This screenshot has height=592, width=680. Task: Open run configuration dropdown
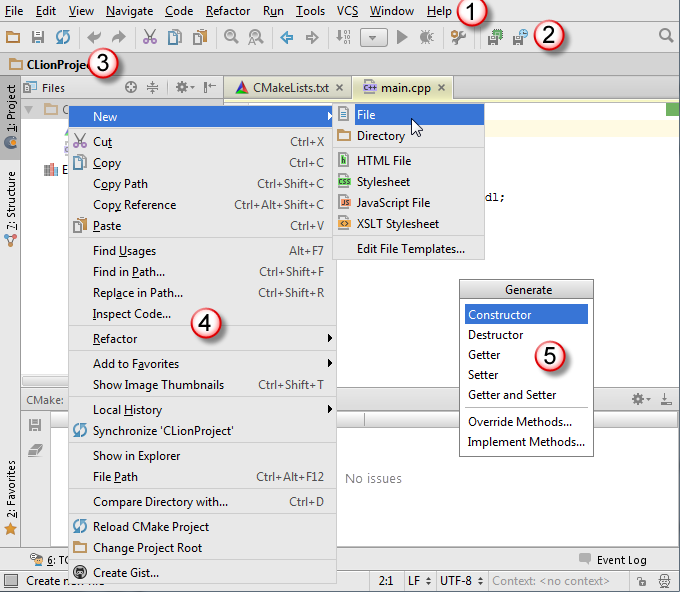point(373,38)
